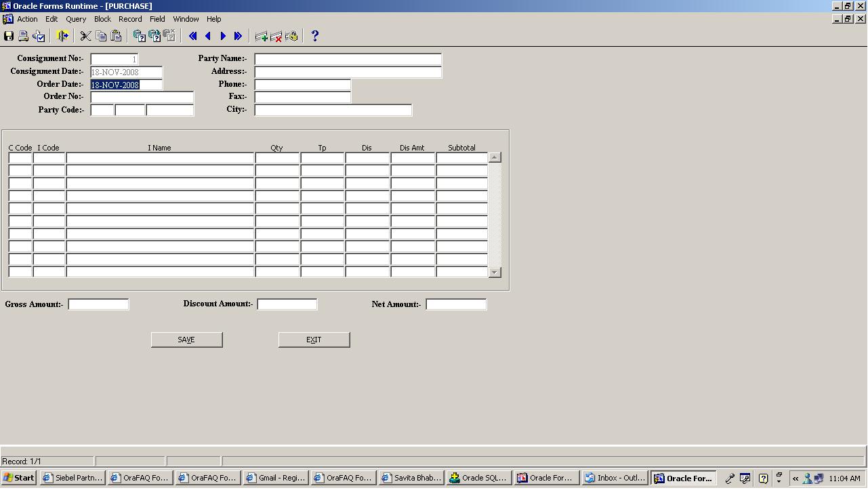
Task: Click the items grid scrollbar down arrow
Action: [495, 272]
